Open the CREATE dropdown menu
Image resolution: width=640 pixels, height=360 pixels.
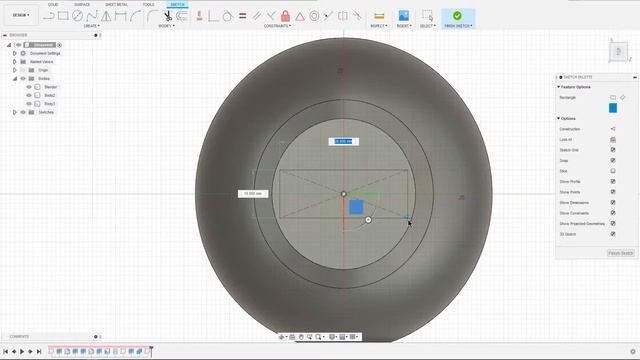tap(91, 26)
